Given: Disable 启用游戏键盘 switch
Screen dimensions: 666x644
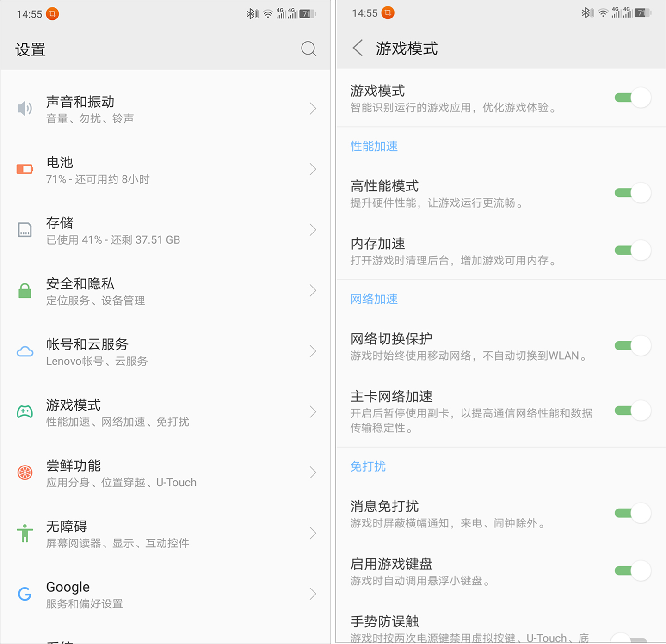Looking at the screenshot, I should tap(633, 571).
